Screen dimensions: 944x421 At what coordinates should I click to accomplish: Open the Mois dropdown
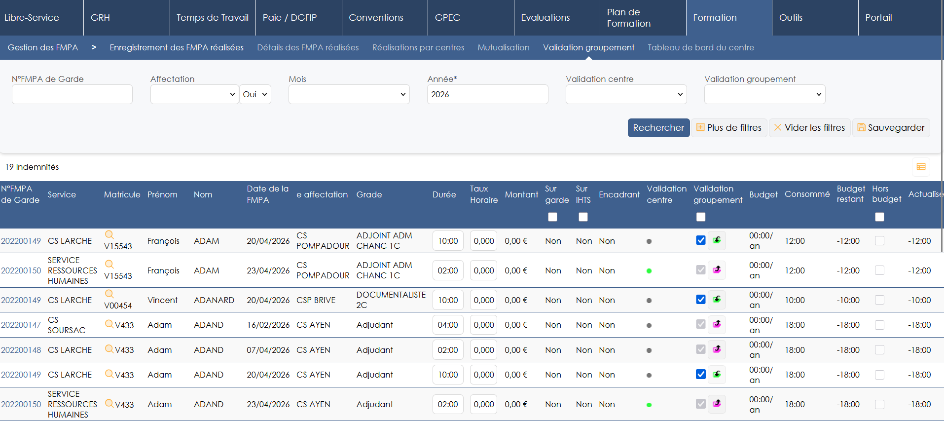tap(349, 94)
